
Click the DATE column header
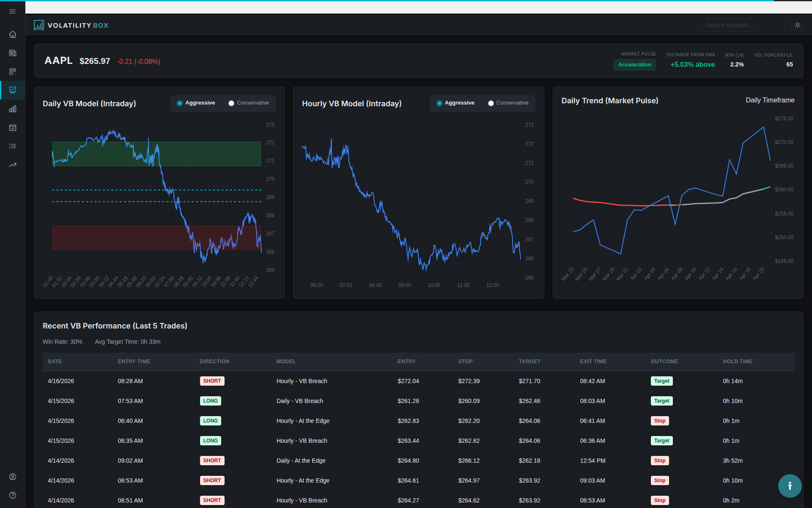coord(55,362)
